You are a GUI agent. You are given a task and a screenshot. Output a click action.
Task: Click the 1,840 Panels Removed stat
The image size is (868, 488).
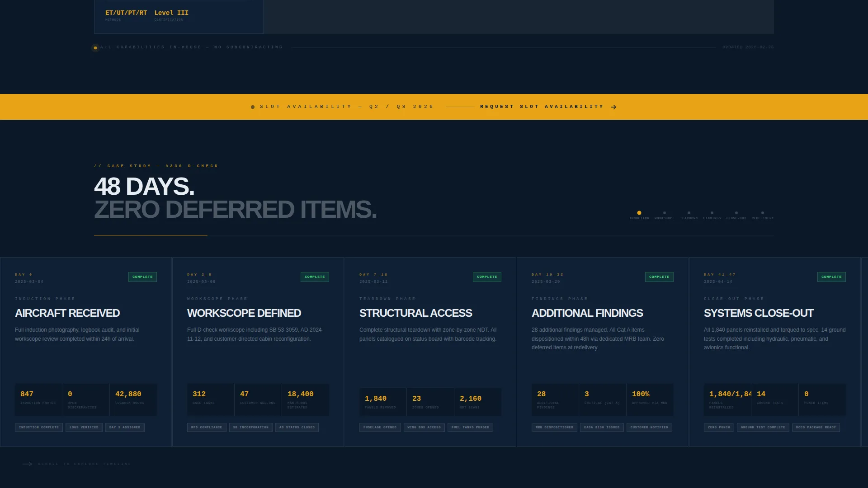(x=383, y=402)
